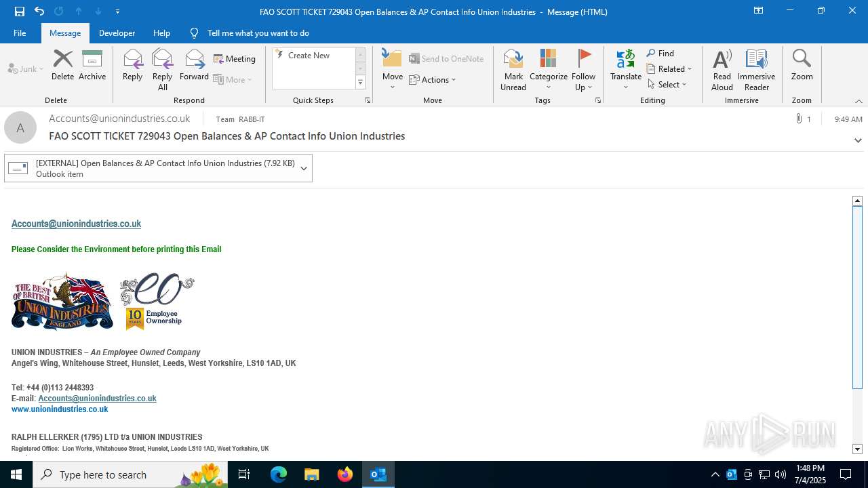Screen dimensions: 868x488
Task: Expand the message header chevron
Action: (858, 140)
